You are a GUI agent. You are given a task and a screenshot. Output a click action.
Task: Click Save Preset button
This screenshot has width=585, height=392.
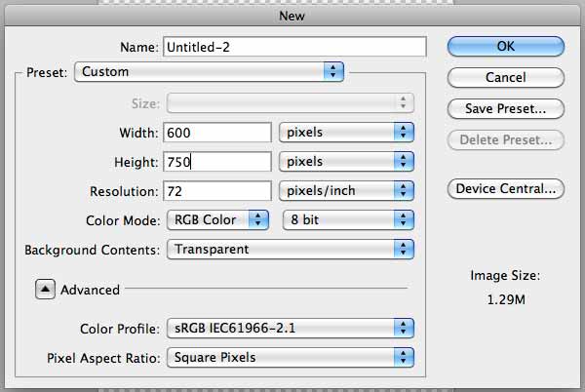(x=505, y=108)
